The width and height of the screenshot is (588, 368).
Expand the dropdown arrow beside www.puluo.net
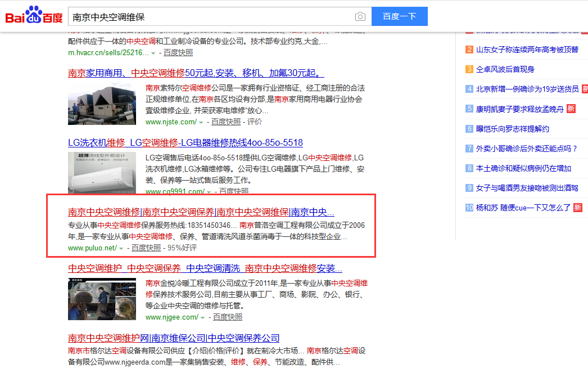[x=121, y=249]
